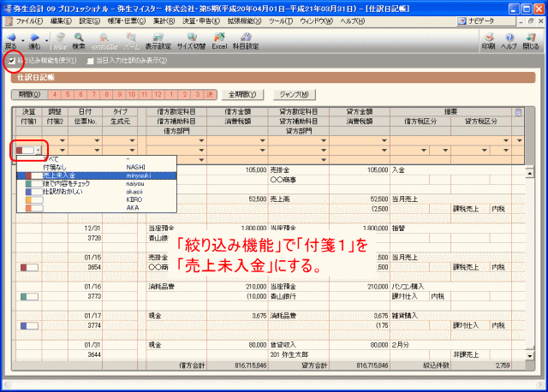Open the 貸方金額 filter dropdown
This screenshot has width=548, height=392.
click(384, 140)
